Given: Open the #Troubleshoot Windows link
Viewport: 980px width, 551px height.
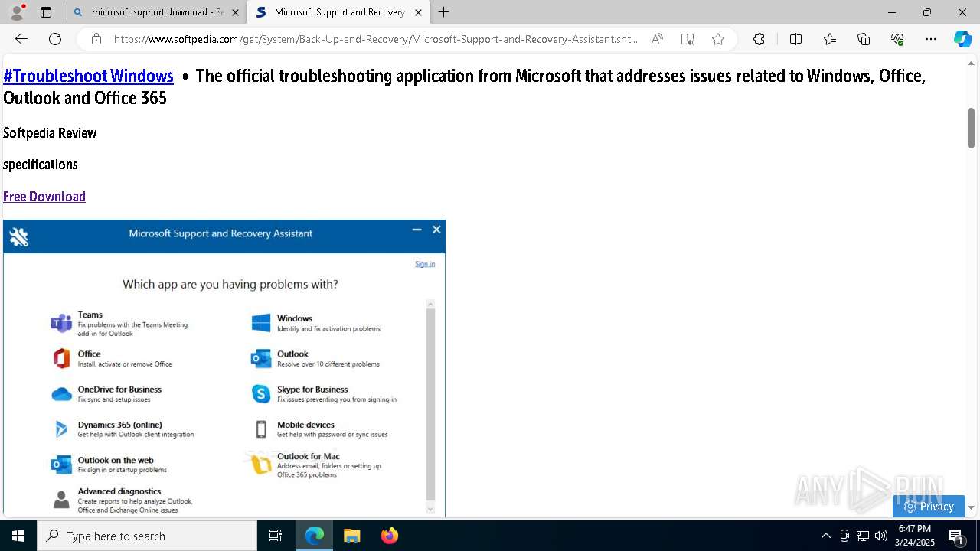Looking at the screenshot, I should (x=88, y=76).
